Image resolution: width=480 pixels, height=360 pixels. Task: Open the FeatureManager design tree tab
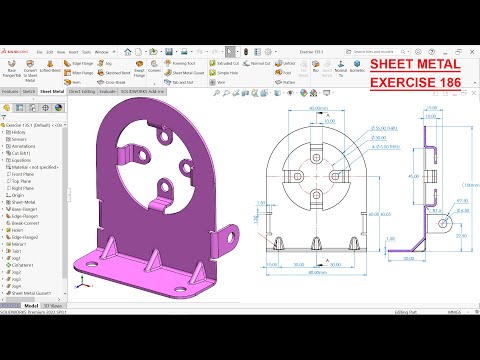click(x=6, y=108)
